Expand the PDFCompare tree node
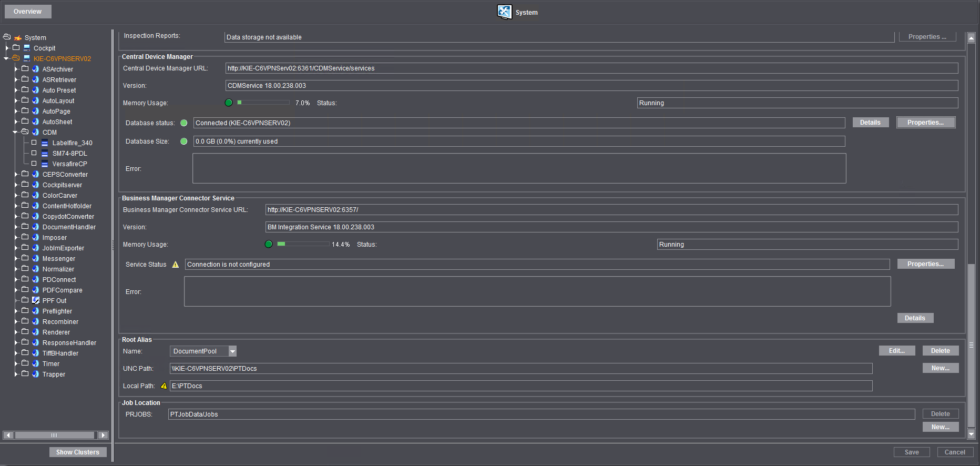Screen dimensions: 980x466 (x=16, y=290)
